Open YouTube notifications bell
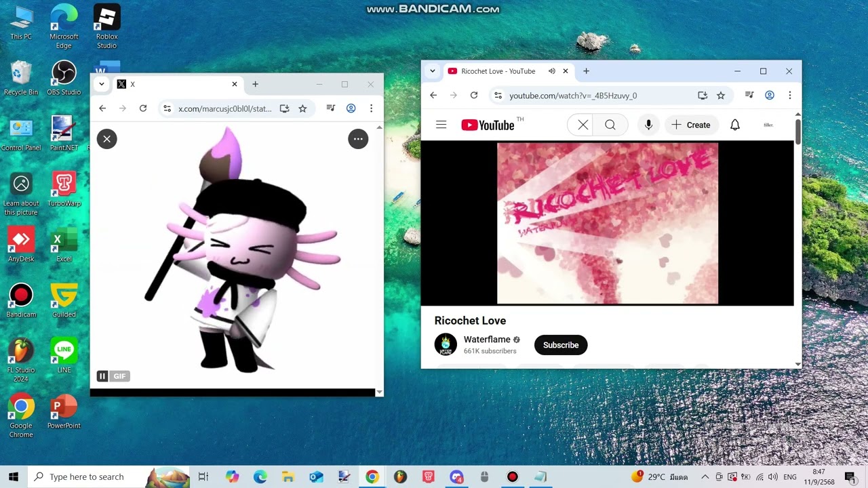 pos(735,125)
